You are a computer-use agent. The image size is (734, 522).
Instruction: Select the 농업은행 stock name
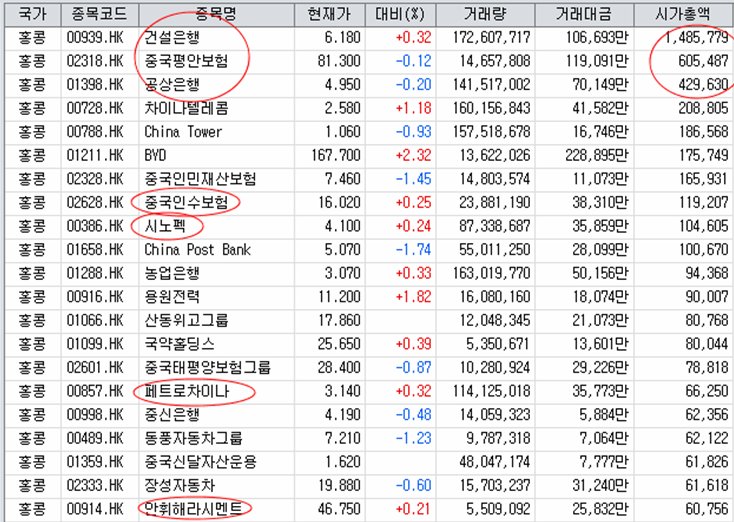(172, 273)
